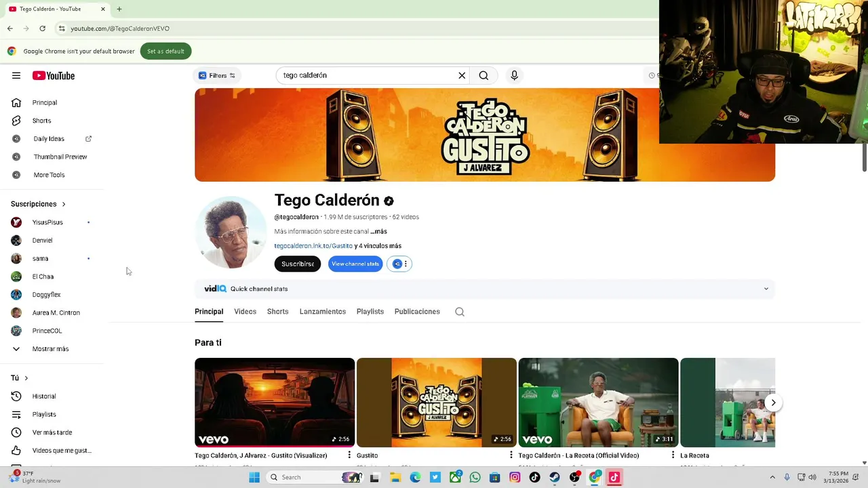Viewport: 868px width, 488px height.
Task: Switch to the channel Playlists tab
Action: 370,312
